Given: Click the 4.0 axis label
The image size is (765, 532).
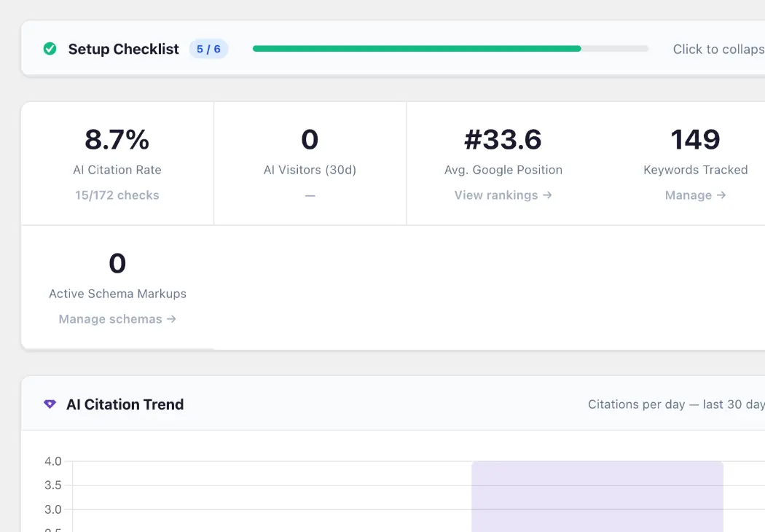Looking at the screenshot, I should pos(52,461).
